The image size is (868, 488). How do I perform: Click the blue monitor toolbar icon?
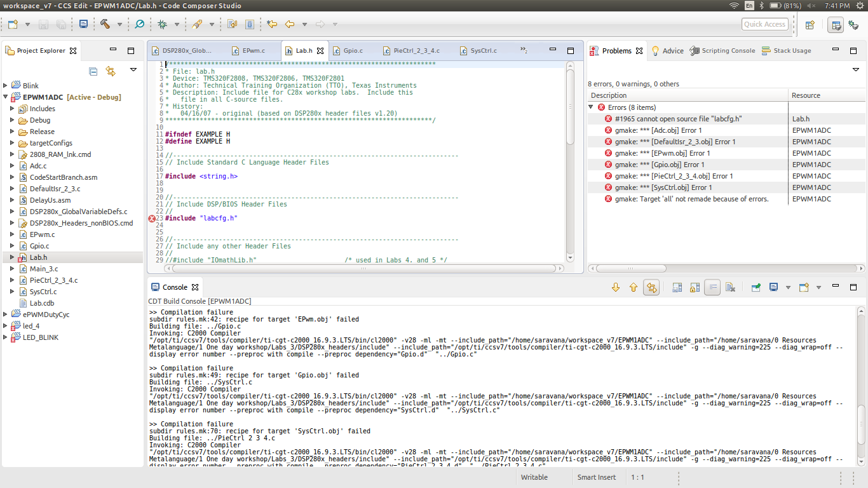point(83,24)
